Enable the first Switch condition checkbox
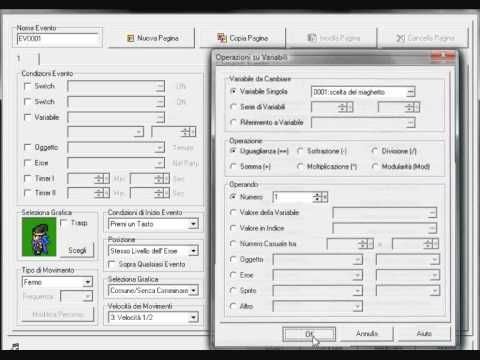 coord(28,86)
